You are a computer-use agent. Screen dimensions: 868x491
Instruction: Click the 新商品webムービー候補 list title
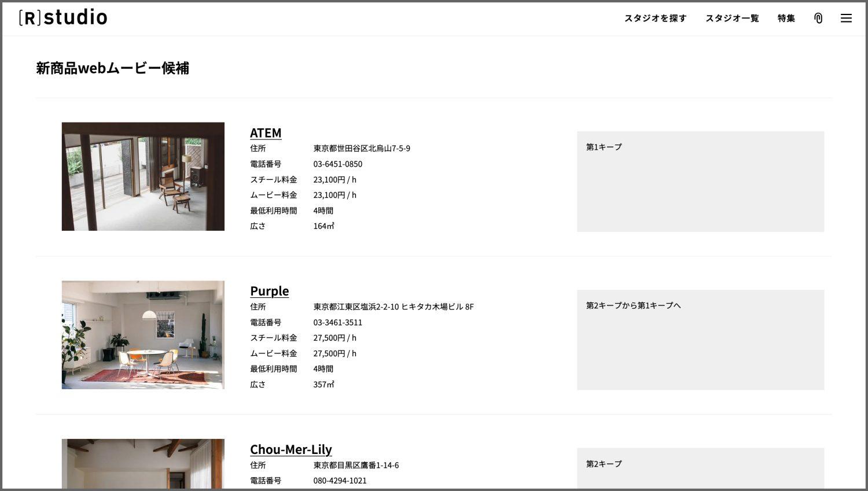(x=112, y=68)
